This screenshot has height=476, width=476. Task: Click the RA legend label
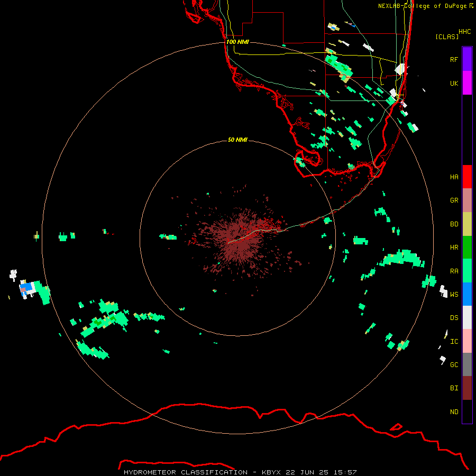(454, 271)
